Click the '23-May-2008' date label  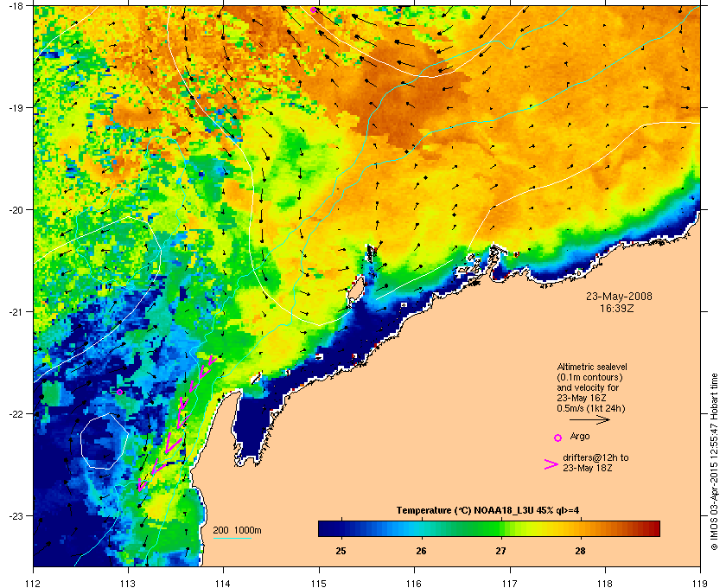click(619, 297)
